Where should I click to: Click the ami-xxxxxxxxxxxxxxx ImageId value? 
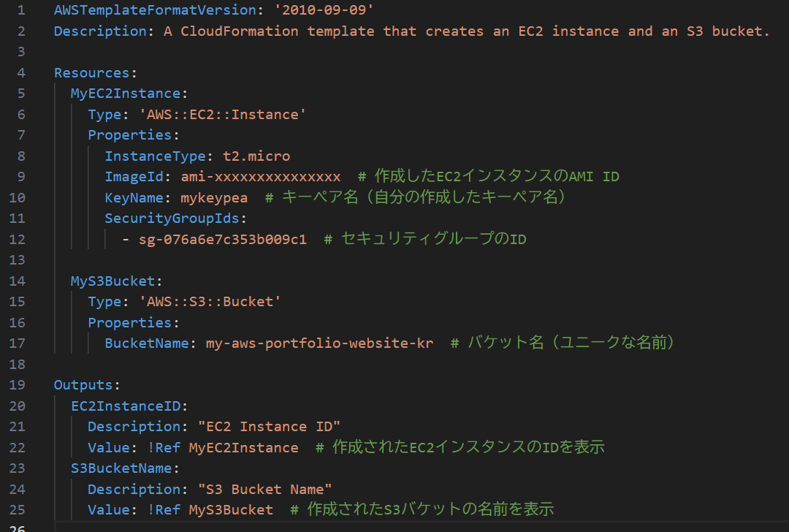pos(261,177)
